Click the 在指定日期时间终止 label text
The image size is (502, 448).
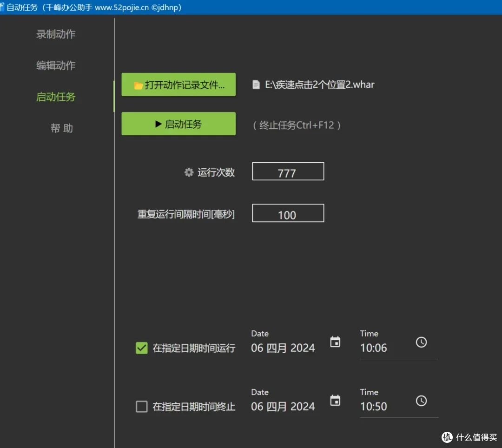[194, 407]
